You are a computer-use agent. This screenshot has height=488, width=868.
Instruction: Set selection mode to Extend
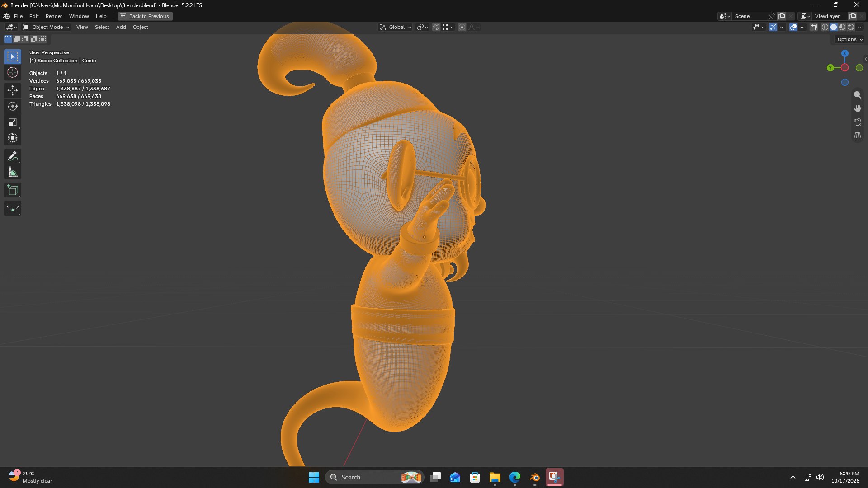coord(17,39)
